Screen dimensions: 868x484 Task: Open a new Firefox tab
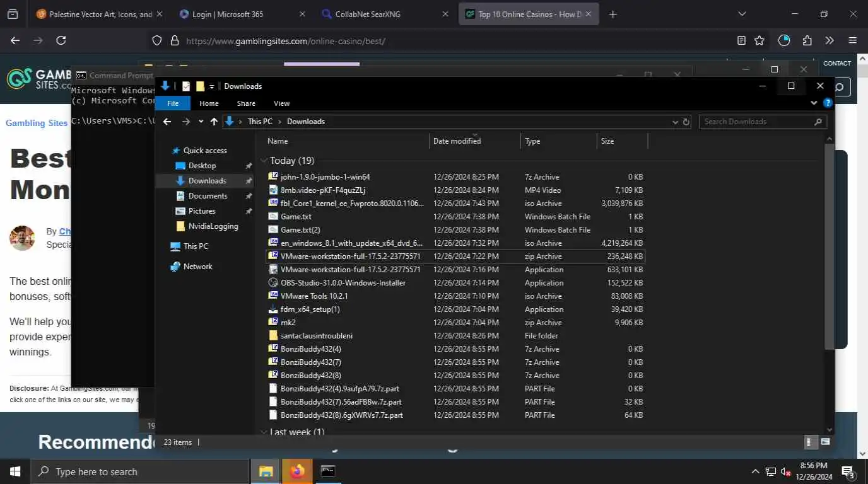click(x=613, y=14)
